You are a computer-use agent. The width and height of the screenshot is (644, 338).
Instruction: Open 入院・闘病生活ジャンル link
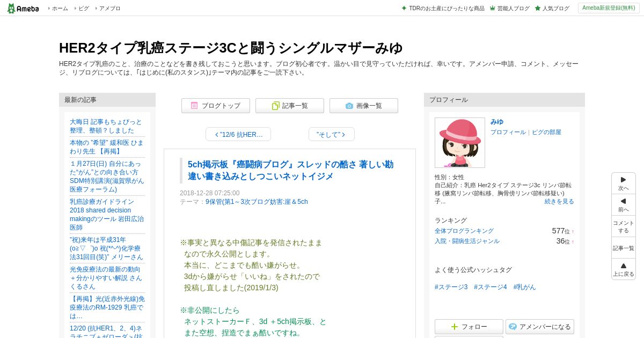(467, 241)
